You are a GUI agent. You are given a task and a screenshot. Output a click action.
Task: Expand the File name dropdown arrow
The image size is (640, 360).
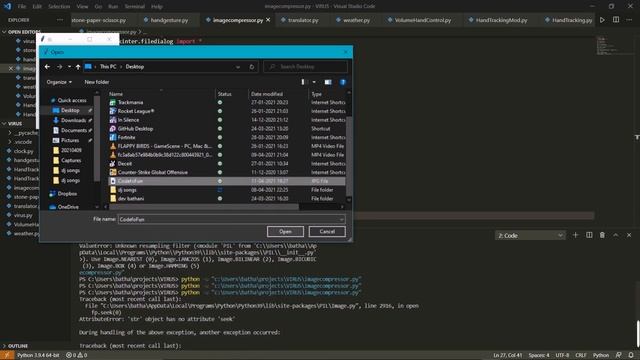341,219
